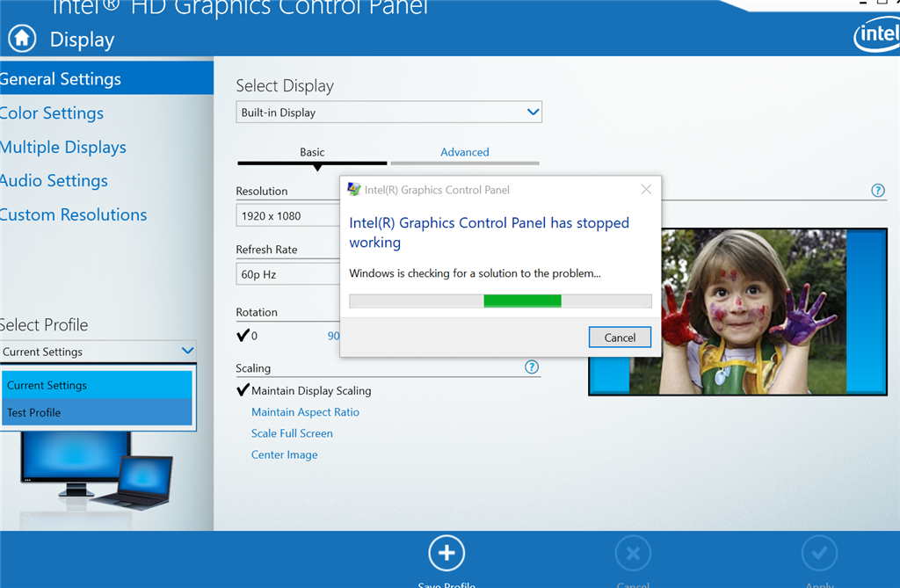The height and width of the screenshot is (588, 900).
Task: Click the Save Profile plus icon
Action: pyautogui.click(x=446, y=553)
